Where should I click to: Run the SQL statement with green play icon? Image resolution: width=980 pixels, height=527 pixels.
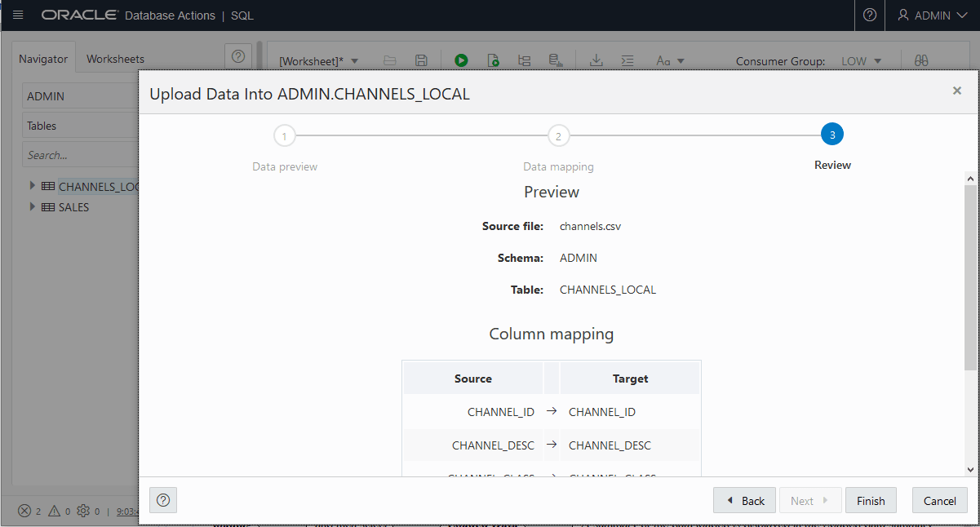coord(461,60)
